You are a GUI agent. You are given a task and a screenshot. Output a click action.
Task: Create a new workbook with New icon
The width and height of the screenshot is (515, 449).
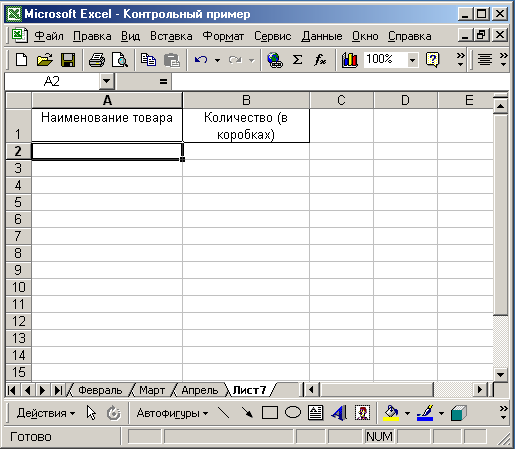tap(22, 60)
